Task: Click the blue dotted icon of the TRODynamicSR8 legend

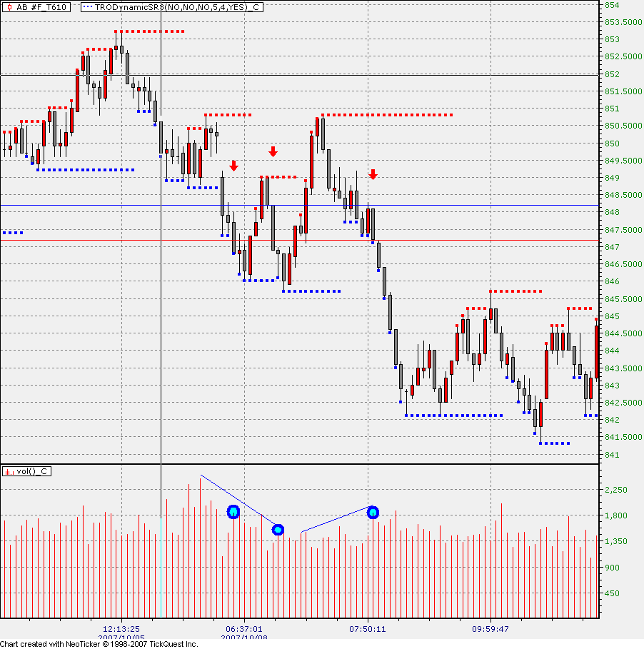Action: pos(87,6)
